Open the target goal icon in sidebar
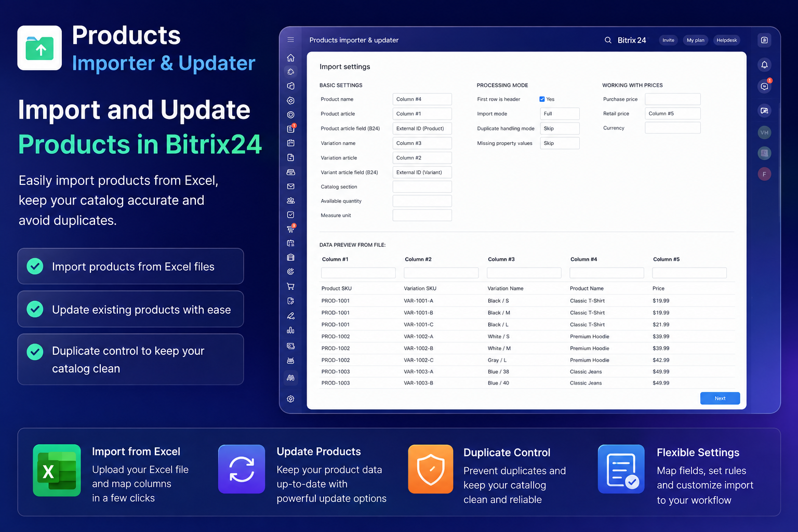798x532 pixels. pyautogui.click(x=290, y=271)
